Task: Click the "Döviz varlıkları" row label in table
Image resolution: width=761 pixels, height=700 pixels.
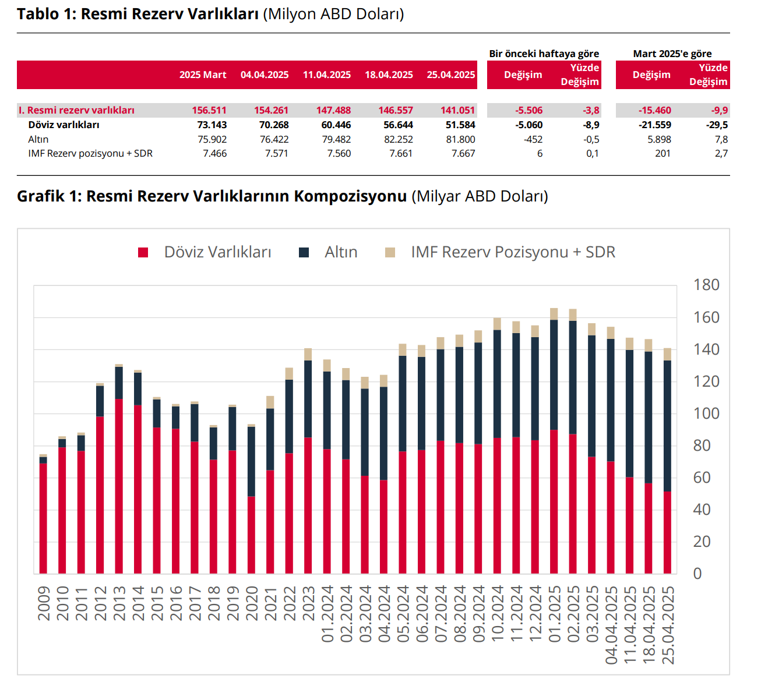Action: coord(64,125)
